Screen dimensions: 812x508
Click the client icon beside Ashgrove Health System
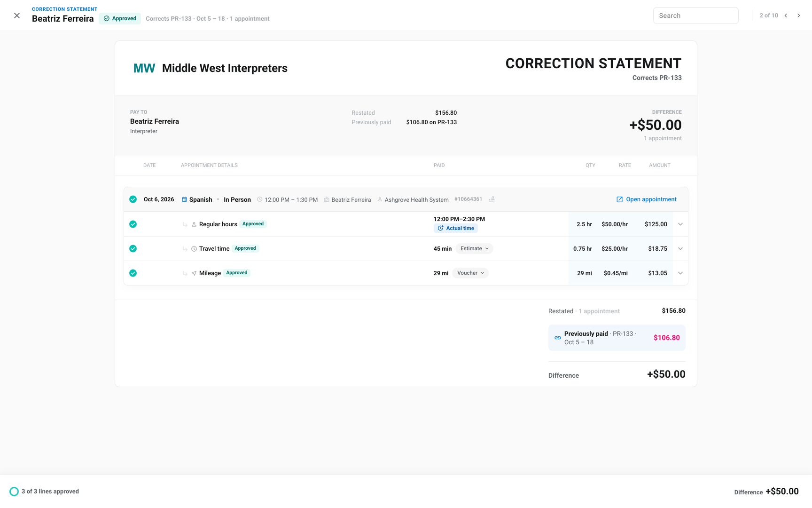tap(380, 199)
